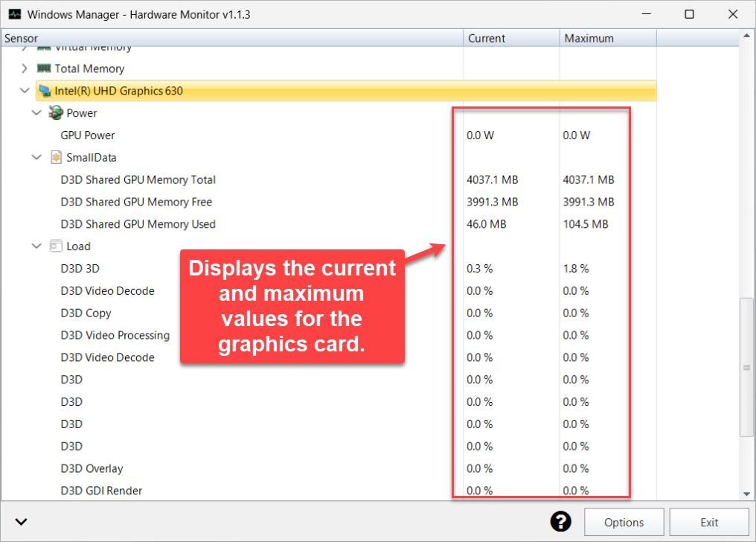Image resolution: width=756 pixels, height=542 pixels.
Task: Maximize the Hardware Monitor window
Action: coord(690,14)
